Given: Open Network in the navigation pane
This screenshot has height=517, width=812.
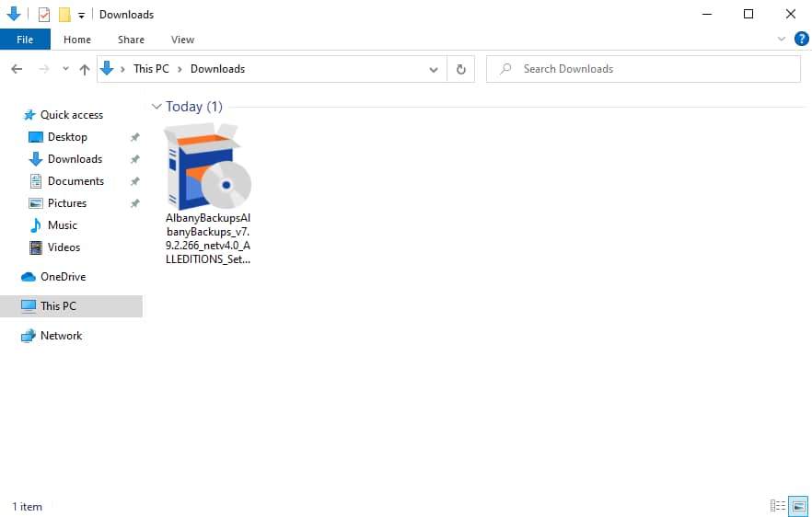Looking at the screenshot, I should pos(61,336).
